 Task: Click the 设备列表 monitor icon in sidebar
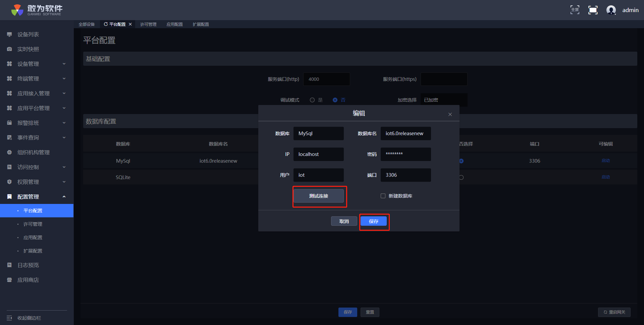click(9, 35)
